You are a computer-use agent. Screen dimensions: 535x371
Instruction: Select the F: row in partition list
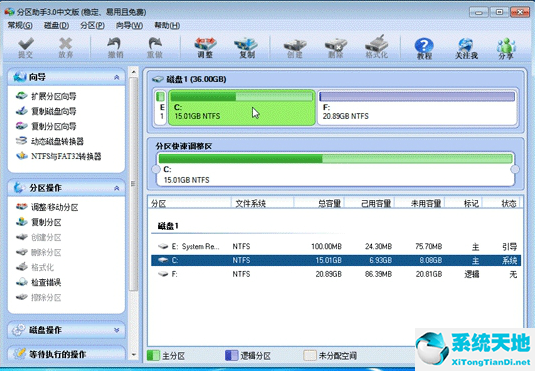336,274
